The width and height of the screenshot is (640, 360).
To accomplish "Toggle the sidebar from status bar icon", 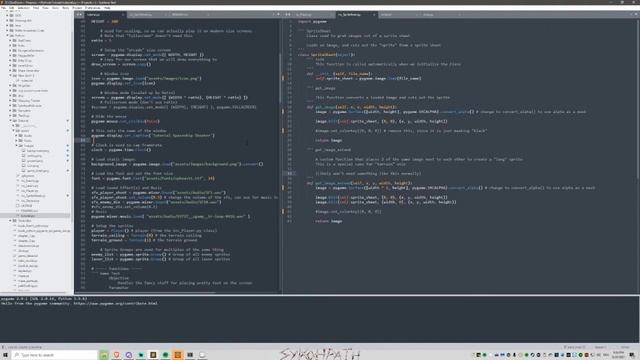I will [3, 347].
